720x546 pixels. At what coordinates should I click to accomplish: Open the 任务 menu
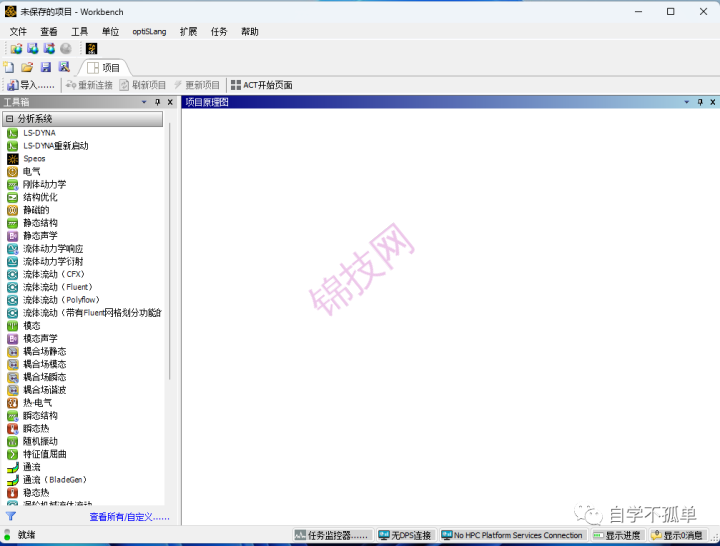219,32
